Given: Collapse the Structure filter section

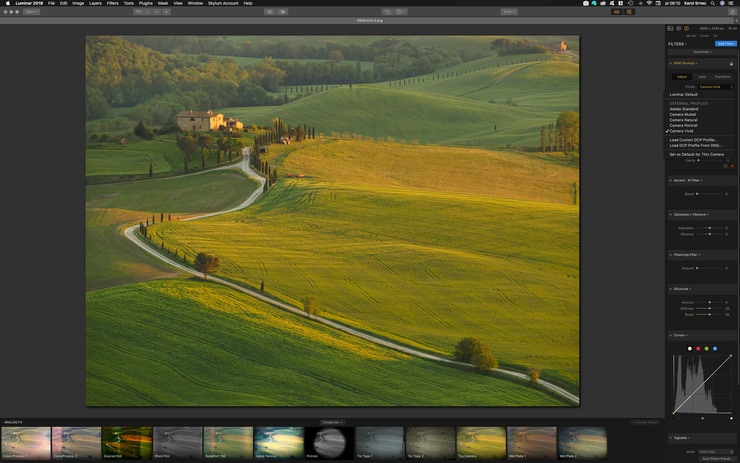Looking at the screenshot, I should pyautogui.click(x=670, y=289).
